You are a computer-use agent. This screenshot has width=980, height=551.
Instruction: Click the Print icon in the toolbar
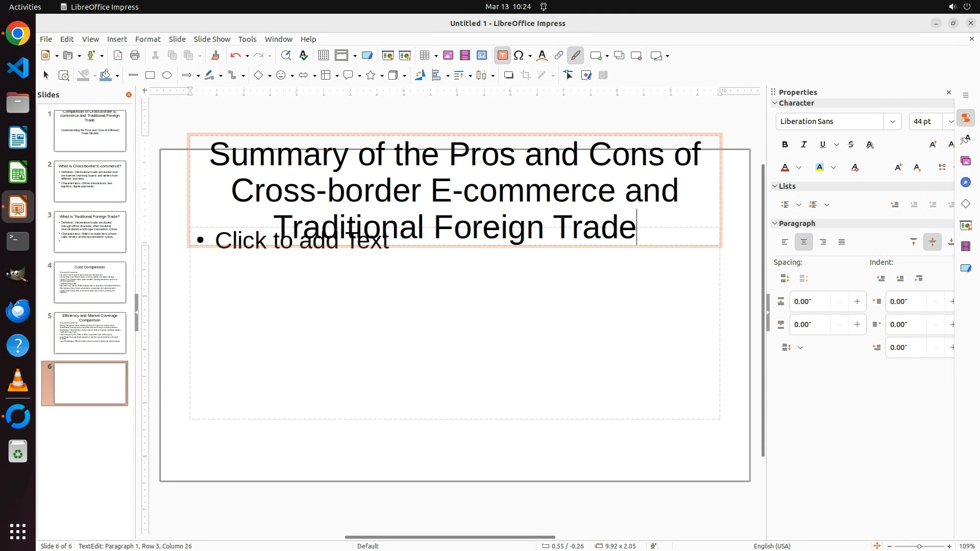coord(135,56)
